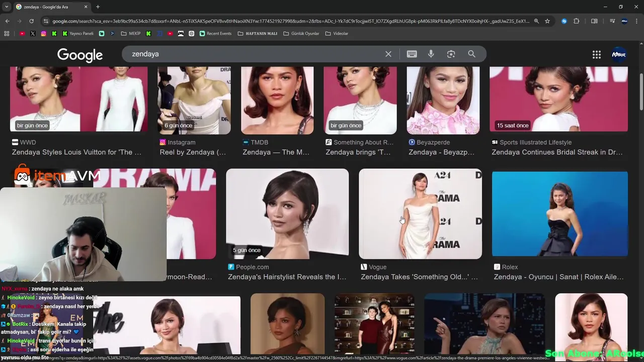Open the couple in front of shelves thumbnail
Image resolution: width=644 pixels, height=362 pixels.
[375, 324]
